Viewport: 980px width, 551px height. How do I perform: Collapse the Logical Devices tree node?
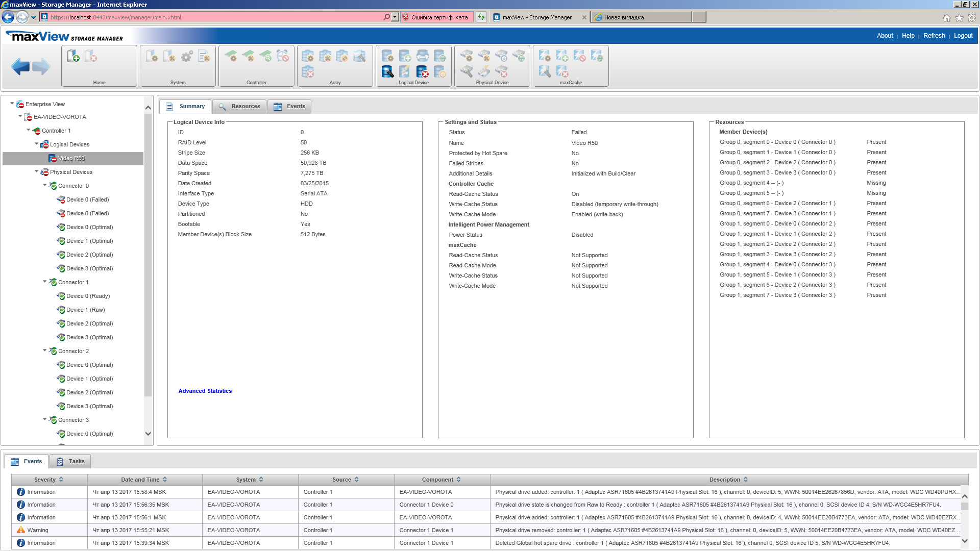coord(37,143)
